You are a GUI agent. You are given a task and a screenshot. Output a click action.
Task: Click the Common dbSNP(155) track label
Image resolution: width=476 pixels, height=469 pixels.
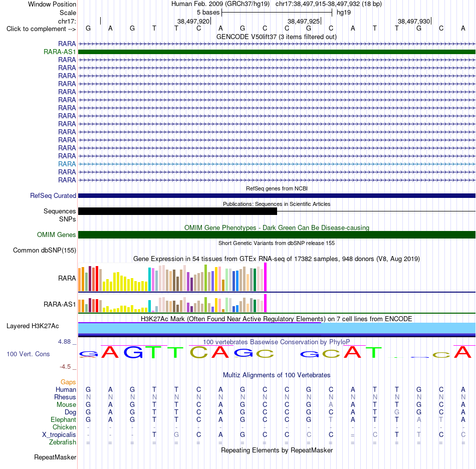pos(44,251)
